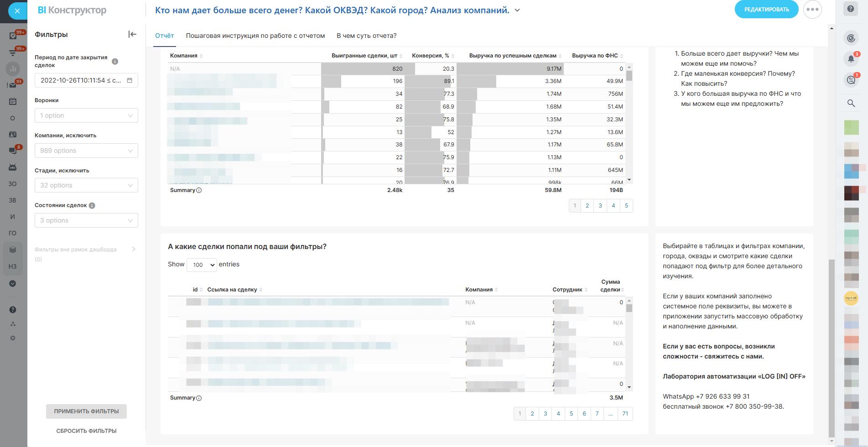Click ПРИМЕНИТЬ ФИЛЬТРЫ button
The width and height of the screenshot is (868, 447).
[86, 411]
